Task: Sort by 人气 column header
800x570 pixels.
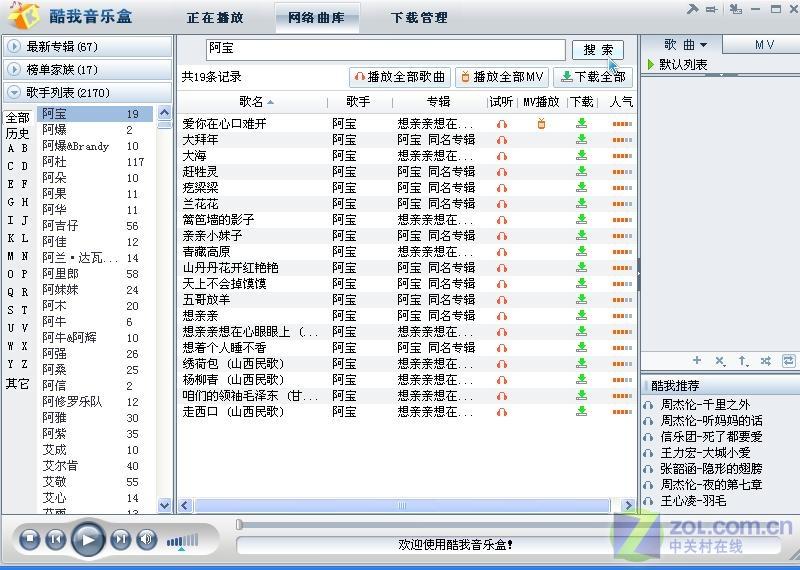Action: [x=621, y=102]
